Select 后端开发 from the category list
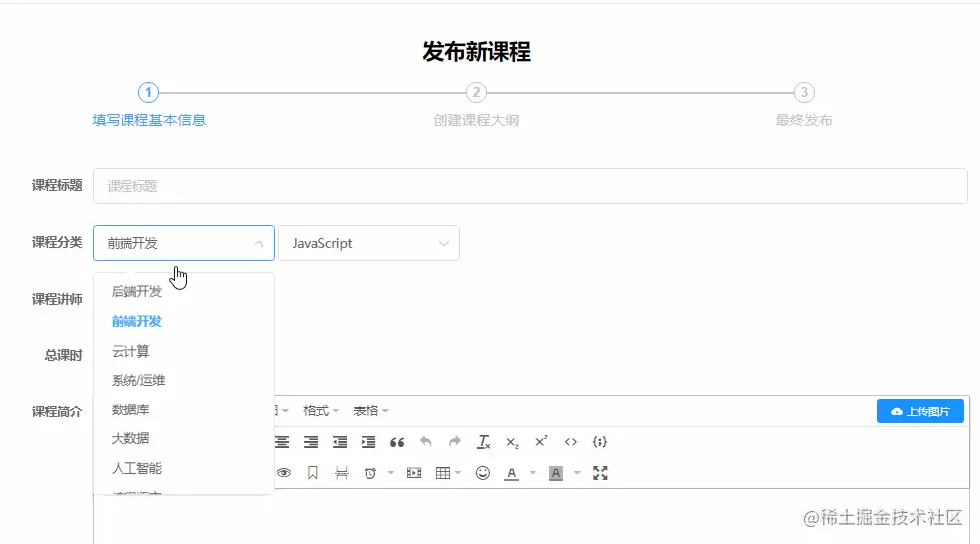The height and width of the screenshot is (544, 980). click(183, 291)
